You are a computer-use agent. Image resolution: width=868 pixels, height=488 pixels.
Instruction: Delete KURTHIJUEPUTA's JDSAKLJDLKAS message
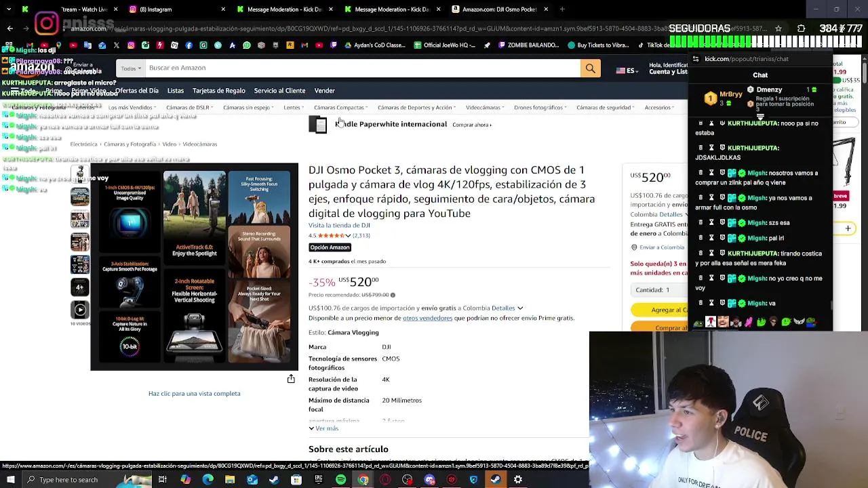(699, 148)
